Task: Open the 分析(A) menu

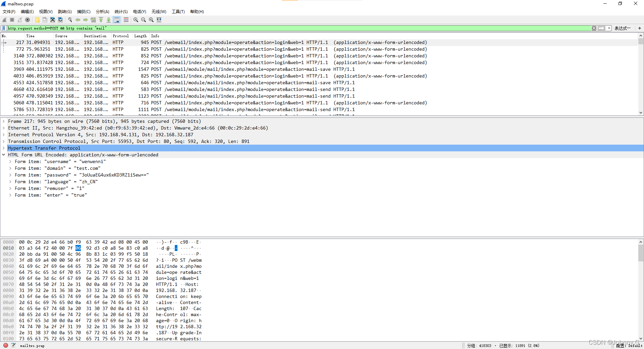Action: pos(102,12)
